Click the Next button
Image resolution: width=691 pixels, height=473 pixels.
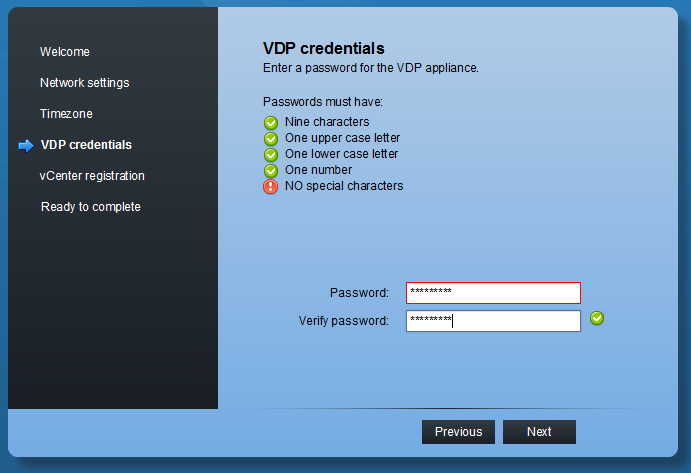(x=539, y=432)
